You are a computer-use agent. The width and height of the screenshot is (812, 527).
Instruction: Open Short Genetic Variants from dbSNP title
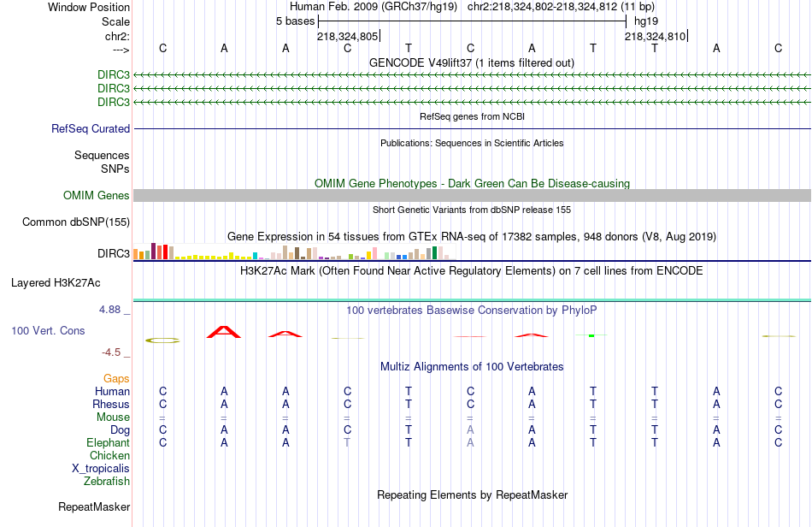pyautogui.click(x=472, y=210)
